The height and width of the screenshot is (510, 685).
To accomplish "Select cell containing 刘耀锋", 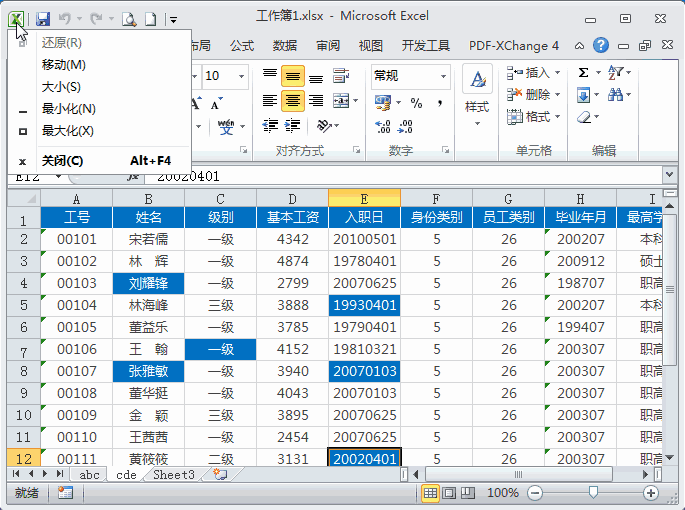I will point(148,283).
